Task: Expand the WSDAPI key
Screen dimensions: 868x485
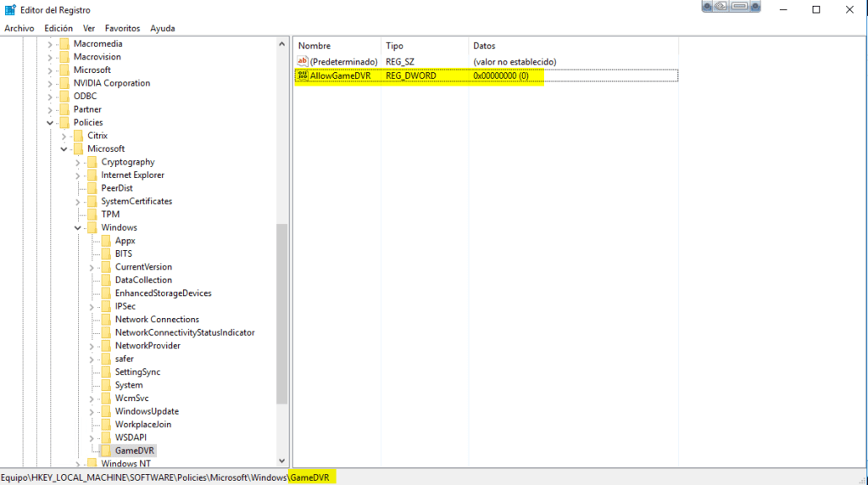Action: (92, 438)
